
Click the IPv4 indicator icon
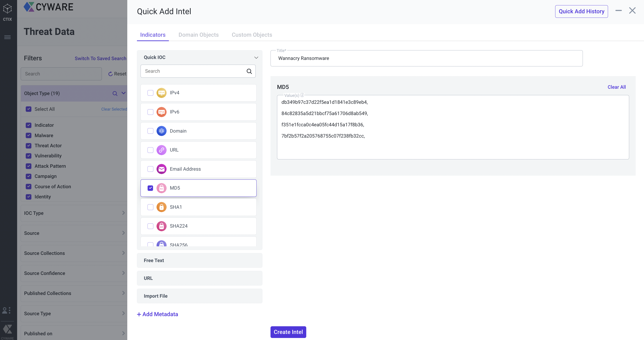tap(161, 93)
